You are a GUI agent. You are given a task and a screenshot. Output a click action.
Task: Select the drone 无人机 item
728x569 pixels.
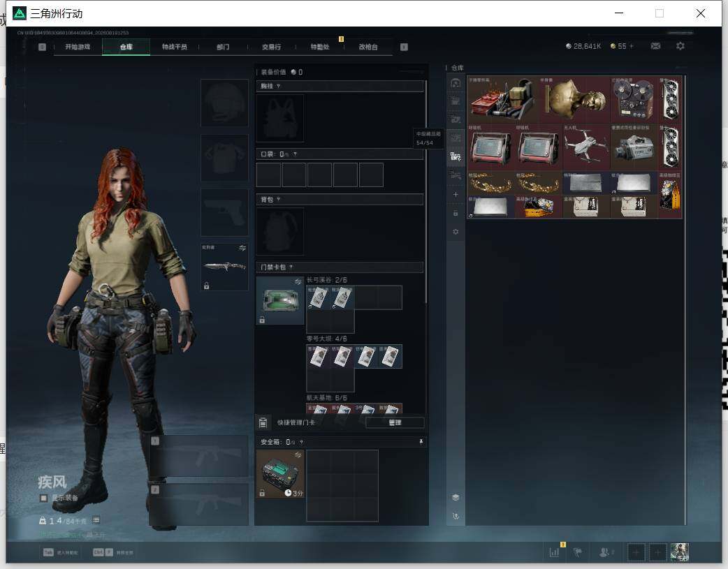coord(586,147)
